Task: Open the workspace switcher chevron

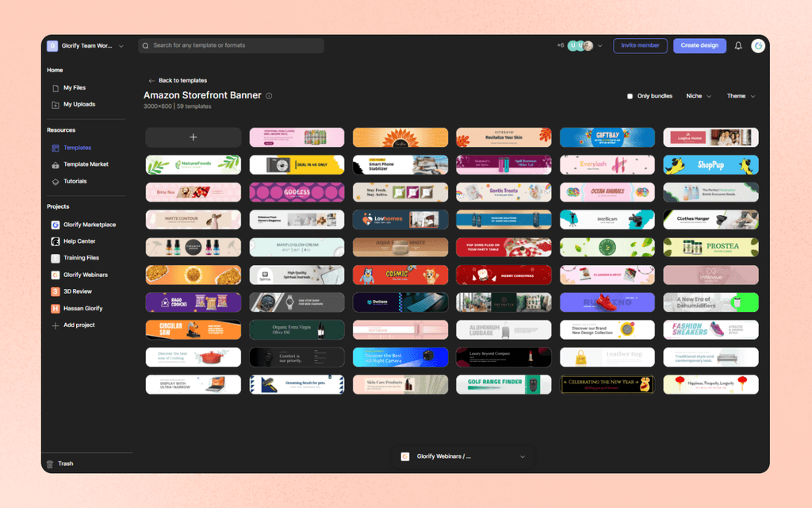Action: coord(121,46)
